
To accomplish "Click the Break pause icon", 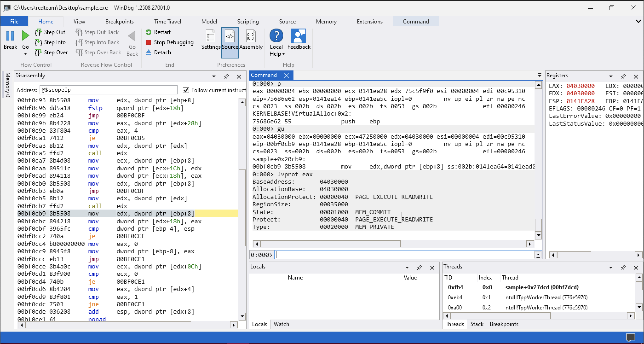I will [10, 36].
